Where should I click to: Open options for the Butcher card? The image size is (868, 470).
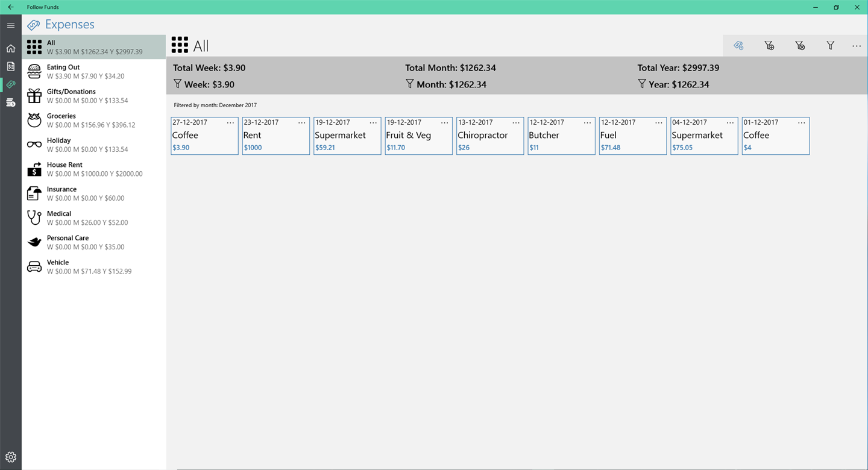(587, 122)
